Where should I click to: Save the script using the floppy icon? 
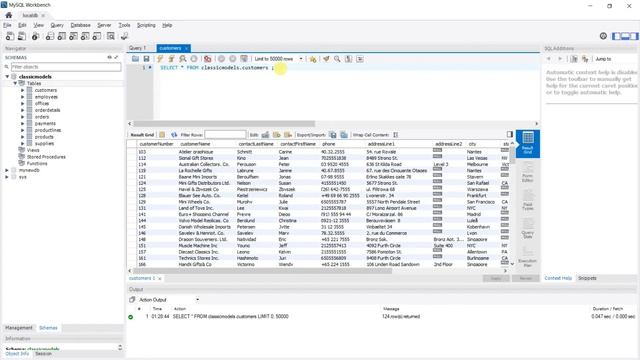coord(146,59)
